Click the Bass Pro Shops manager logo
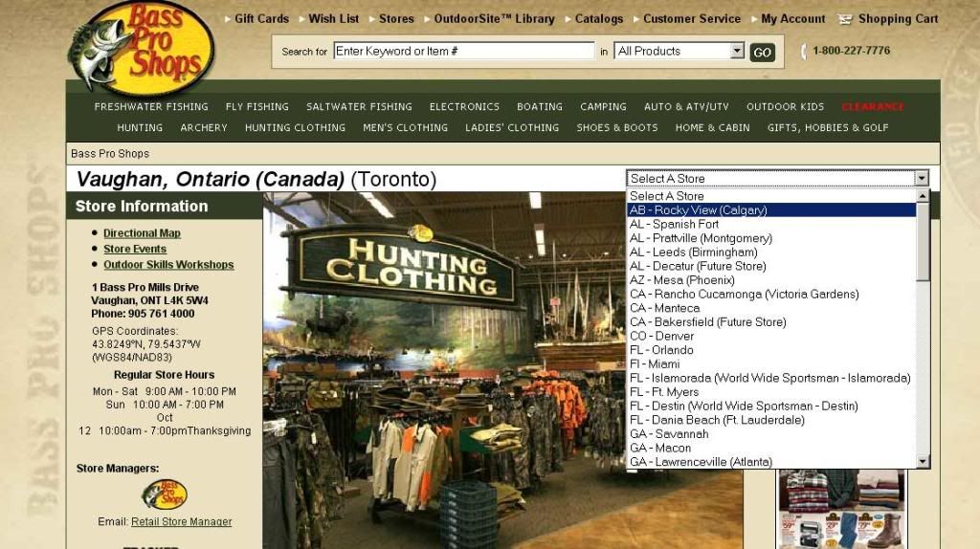The image size is (980, 549). (x=165, y=494)
